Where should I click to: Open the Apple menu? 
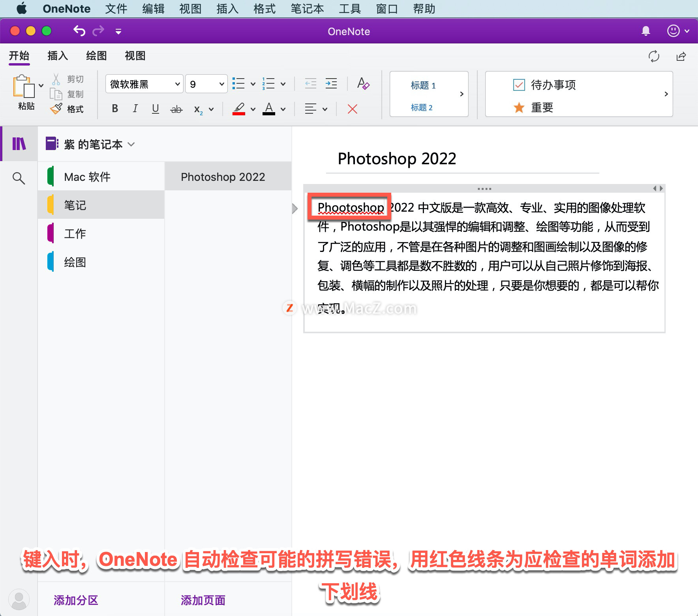(x=22, y=8)
